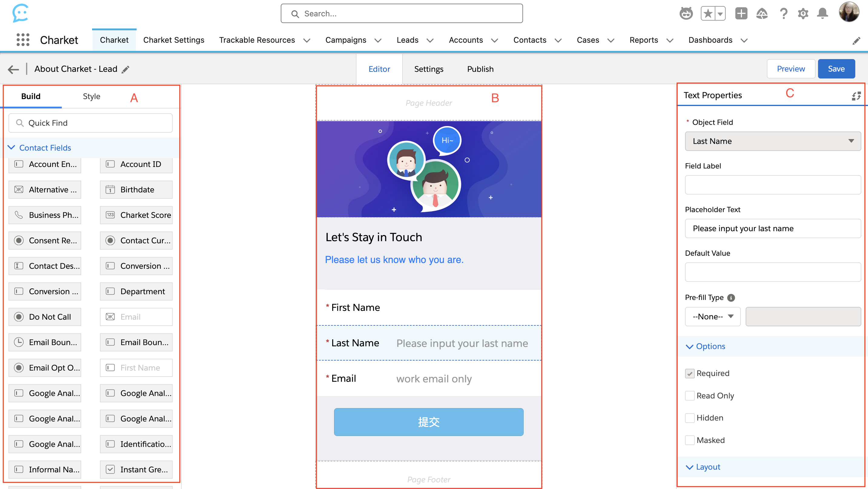Enable the Hidden checkbox
This screenshot has height=489, width=868.
click(x=690, y=418)
